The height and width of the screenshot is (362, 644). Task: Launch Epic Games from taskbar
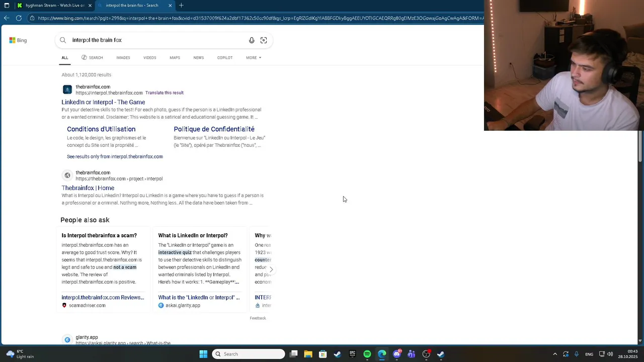[x=352, y=354]
